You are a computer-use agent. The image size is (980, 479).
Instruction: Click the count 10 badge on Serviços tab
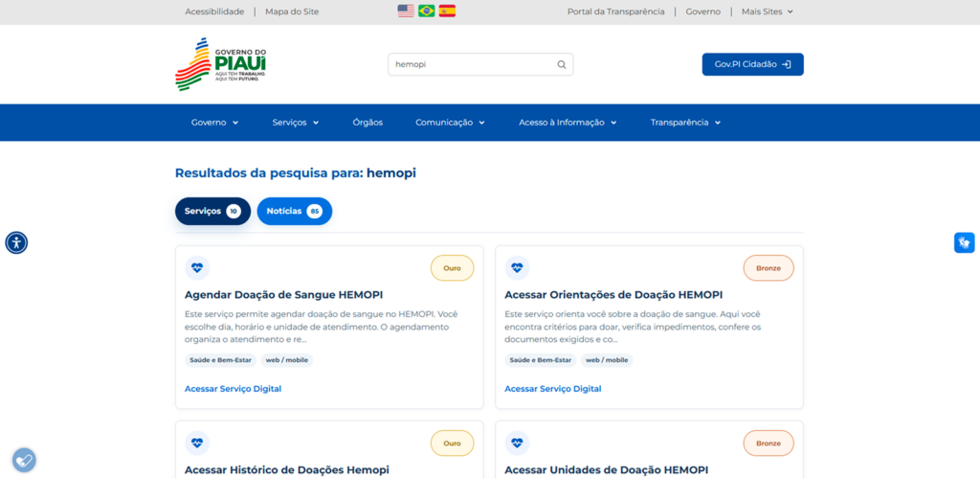click(x=234, y=212)
